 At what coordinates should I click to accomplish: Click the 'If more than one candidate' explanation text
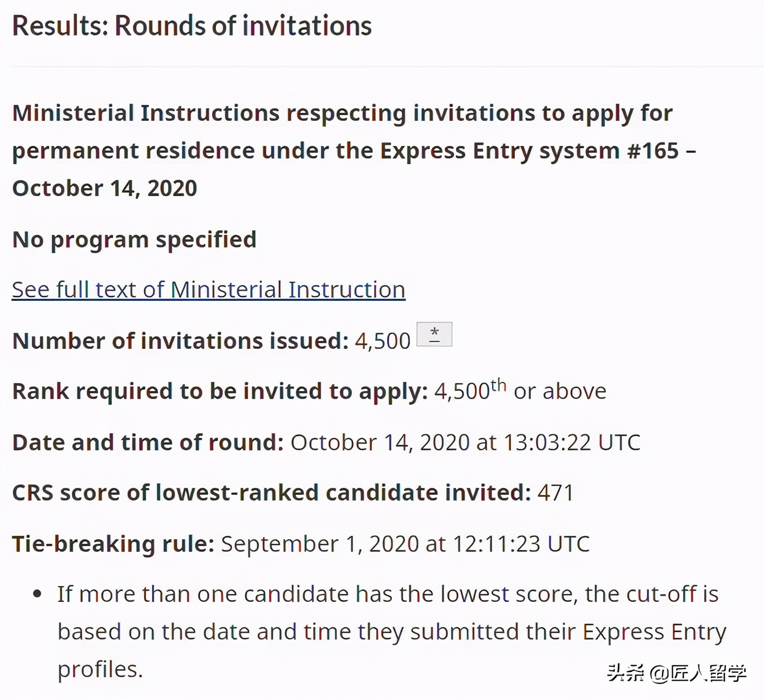coord(388,594)
